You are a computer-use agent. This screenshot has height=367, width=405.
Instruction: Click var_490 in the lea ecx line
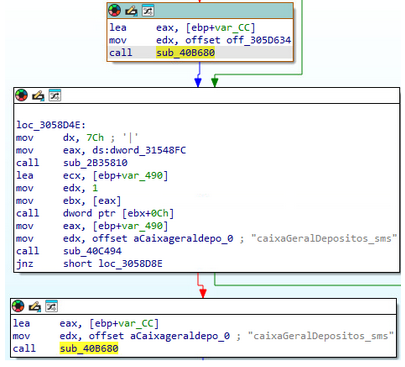point(142,176)
